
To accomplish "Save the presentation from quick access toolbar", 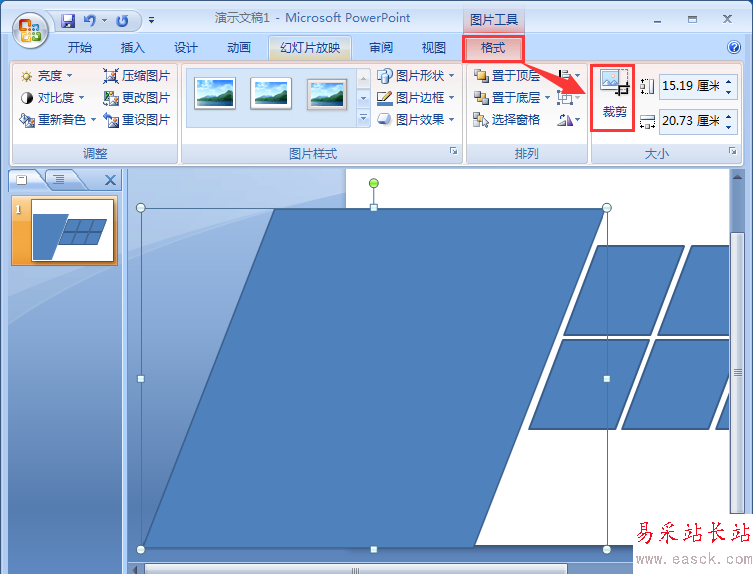I will tap(68, 21).
